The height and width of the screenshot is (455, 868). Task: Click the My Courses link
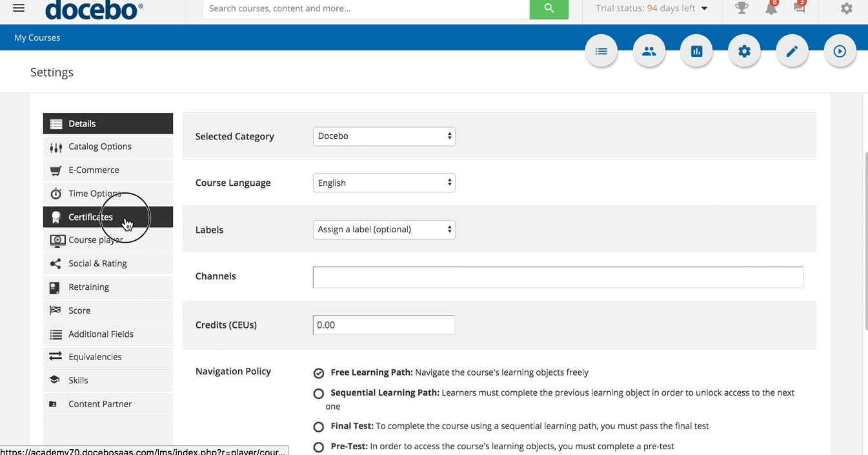click(x=37, y=38)
